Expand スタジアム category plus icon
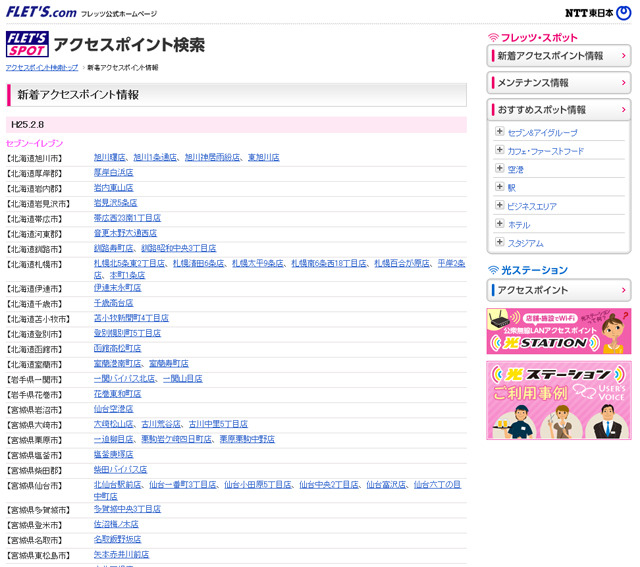 [500, 242]
